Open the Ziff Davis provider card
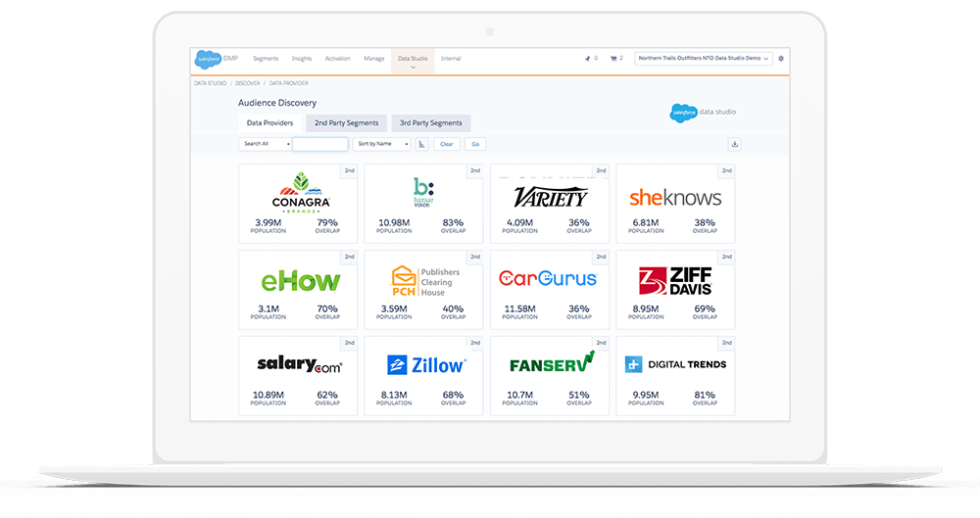The image size is (980, 518). [x=675, y=290]
